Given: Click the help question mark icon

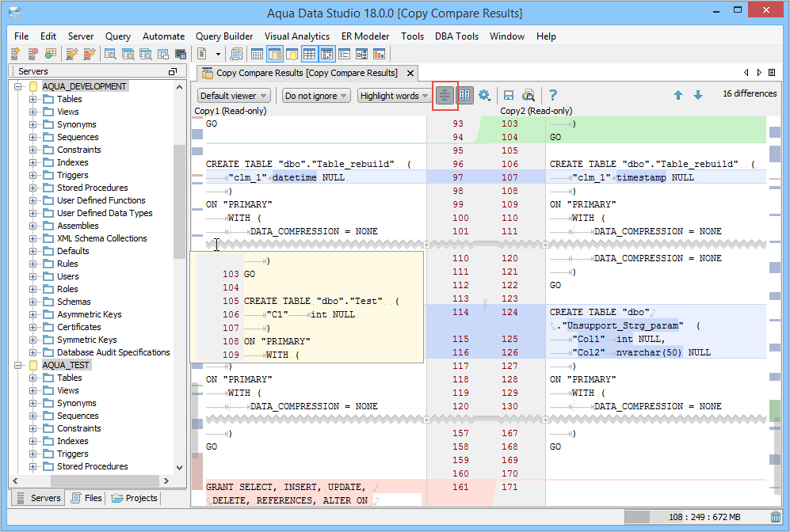Looking at the screenshot, I should [553, 95].
